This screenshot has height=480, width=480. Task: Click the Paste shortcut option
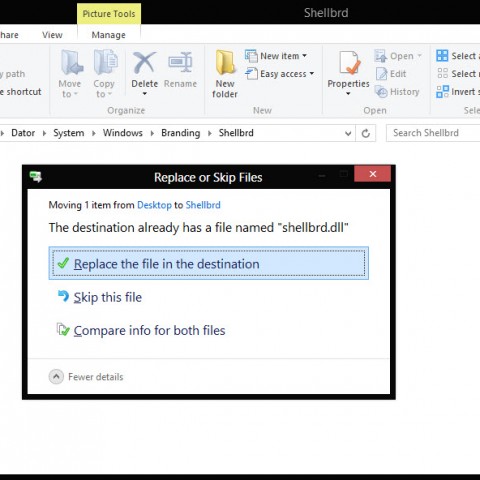pyautogui.click(x=21, y=92)
